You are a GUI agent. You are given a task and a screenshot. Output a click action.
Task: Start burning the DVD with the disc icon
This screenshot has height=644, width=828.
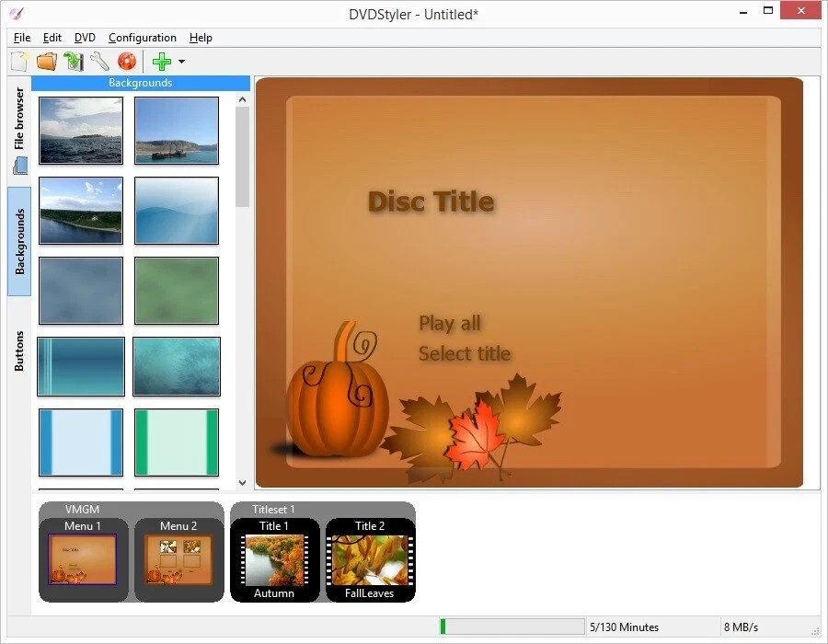click(126, 61)
